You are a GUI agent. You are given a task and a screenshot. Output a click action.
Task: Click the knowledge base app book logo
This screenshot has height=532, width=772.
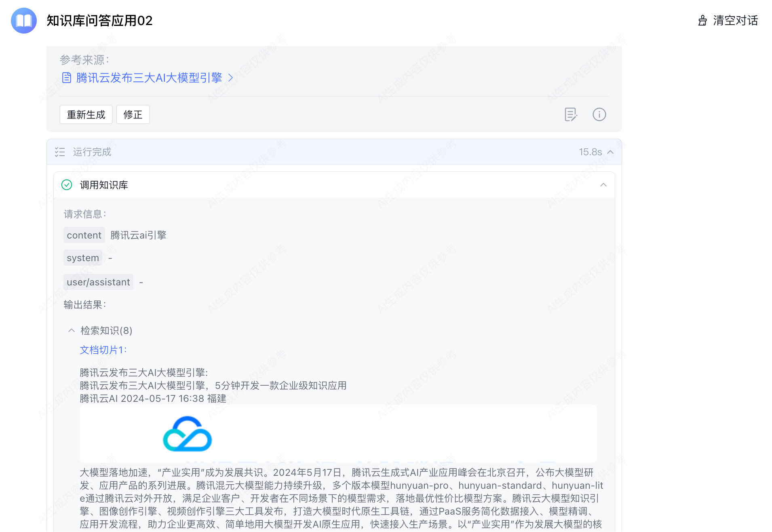click(x=24, y=21)
